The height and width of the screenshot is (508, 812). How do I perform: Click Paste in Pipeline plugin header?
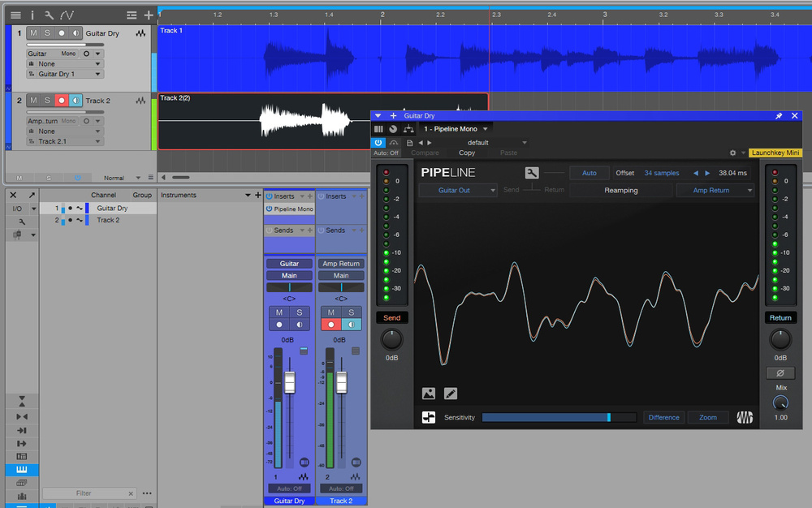(x=508, y=153)
